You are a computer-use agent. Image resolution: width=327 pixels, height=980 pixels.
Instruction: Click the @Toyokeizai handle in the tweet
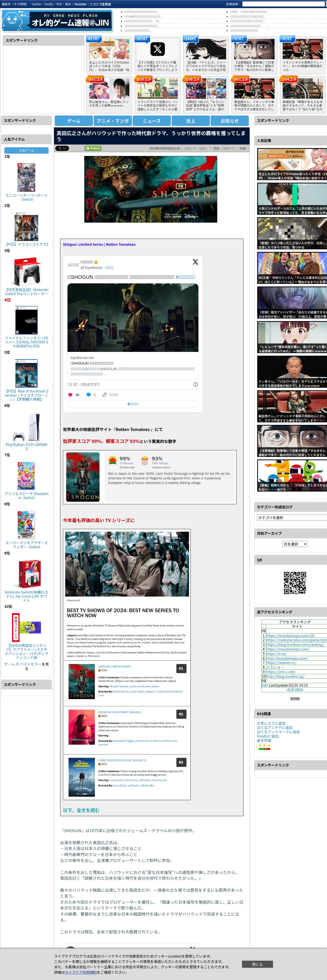click(x=91, y=267)
